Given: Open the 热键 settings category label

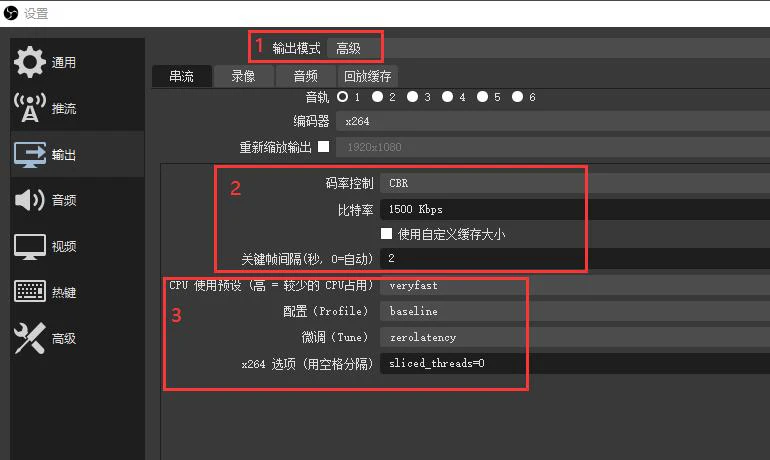Looking at the screenshot, I should tap(64, 293).
